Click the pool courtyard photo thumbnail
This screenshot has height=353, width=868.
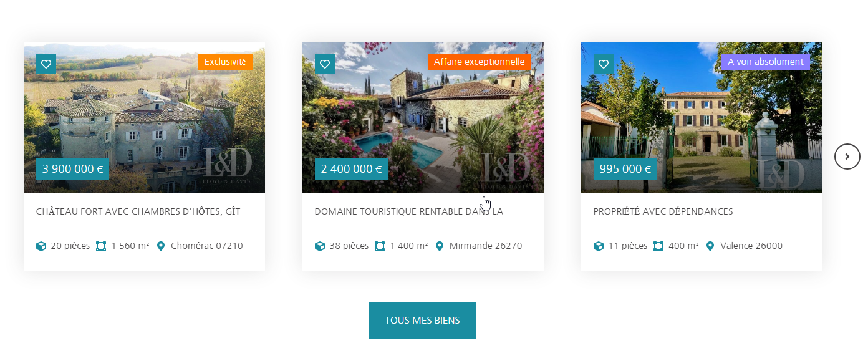[423, 117]
